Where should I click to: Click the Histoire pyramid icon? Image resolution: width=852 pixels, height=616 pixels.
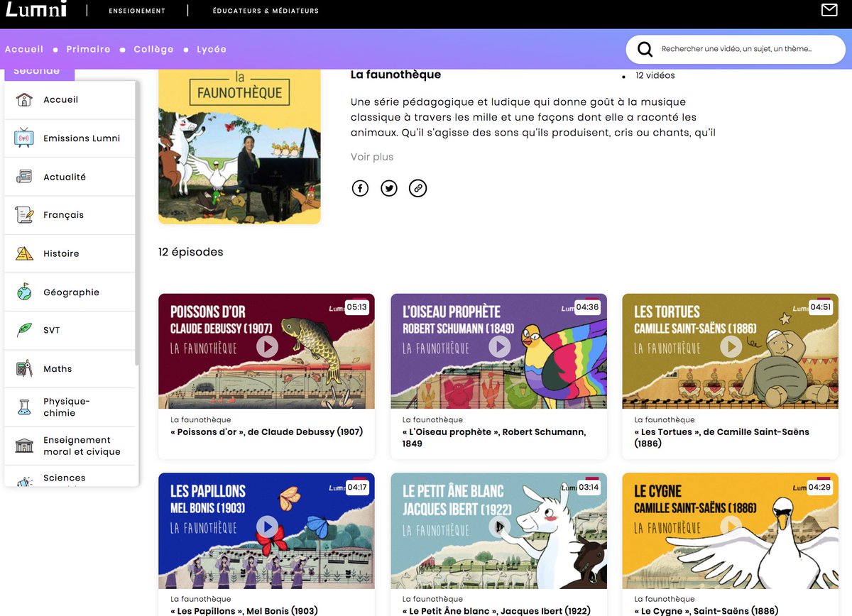point(24,253)
